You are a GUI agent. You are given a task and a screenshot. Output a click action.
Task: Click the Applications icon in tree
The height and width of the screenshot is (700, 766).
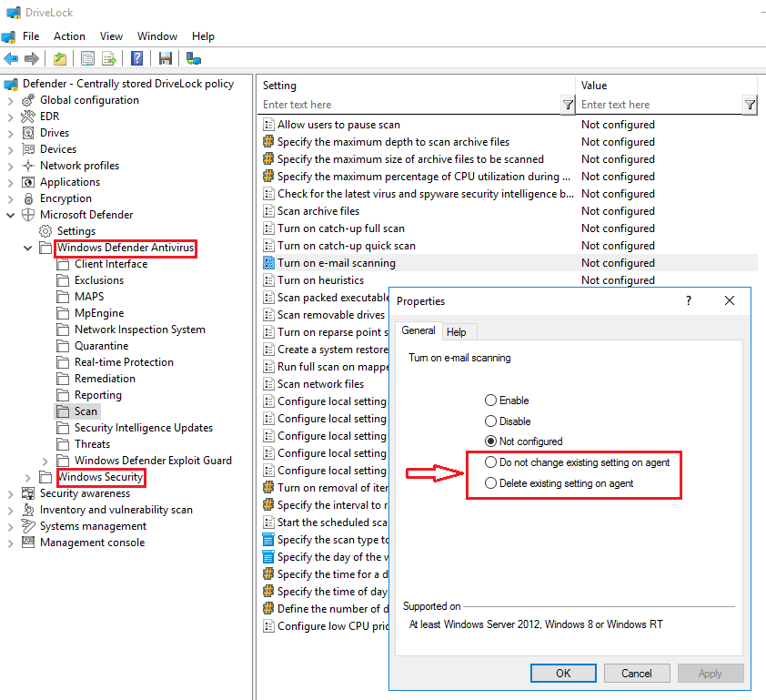coord(28,182)
